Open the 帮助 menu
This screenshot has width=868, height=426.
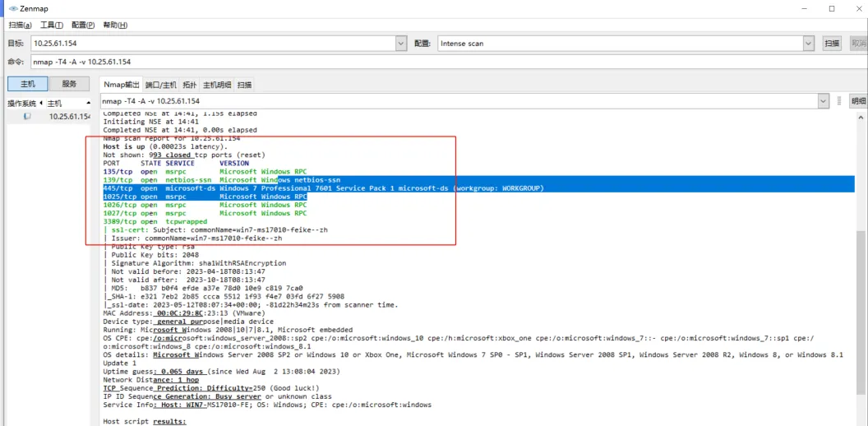coord(115,25)
